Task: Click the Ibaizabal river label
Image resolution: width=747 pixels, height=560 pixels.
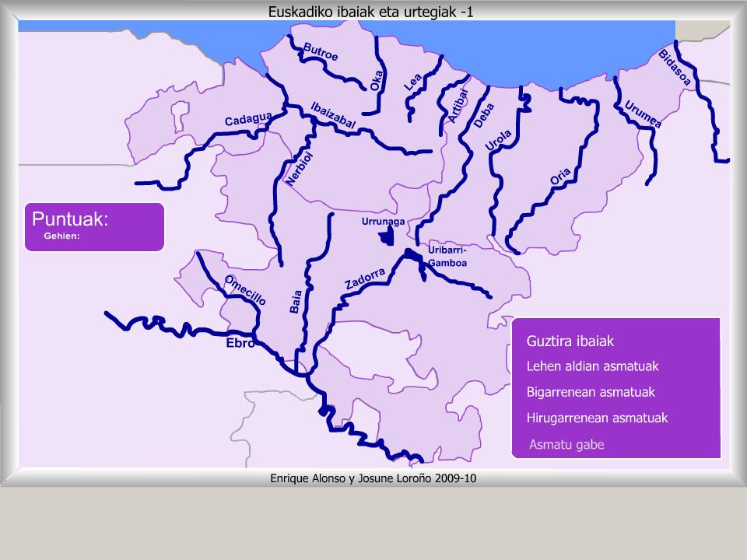Action: 333,116
